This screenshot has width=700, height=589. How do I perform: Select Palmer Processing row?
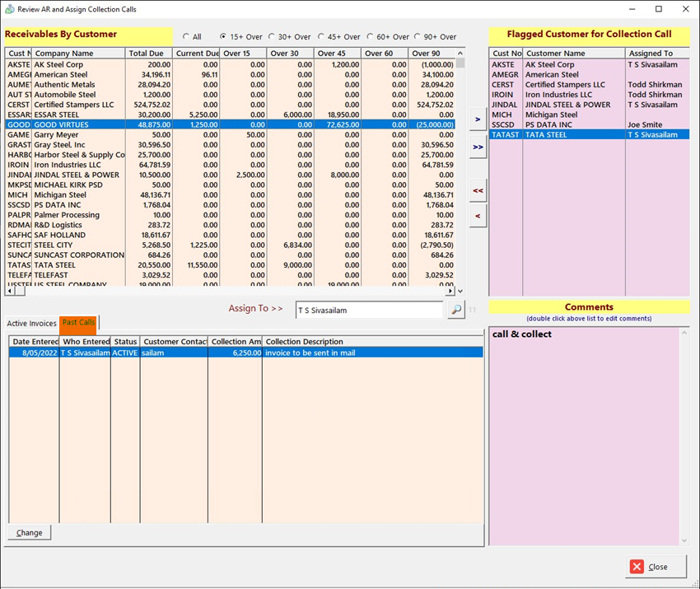(x=231, y=215)
